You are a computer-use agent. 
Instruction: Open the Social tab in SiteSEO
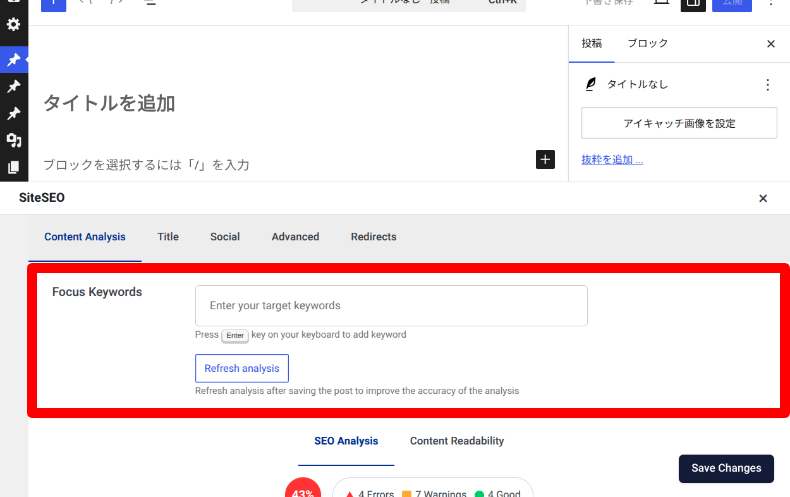(225, 237)
